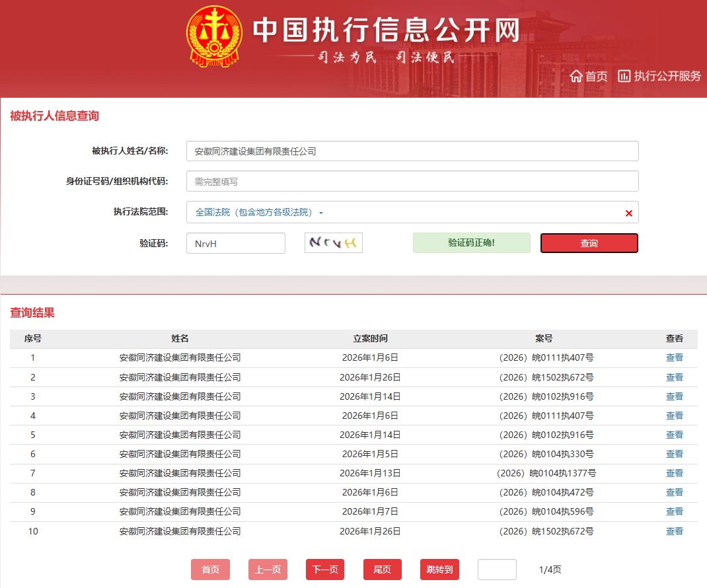Focus the 被执行人姓名/名称 input field
The image size is (707, 588).
pyautogui.click(x=412, y=151)
